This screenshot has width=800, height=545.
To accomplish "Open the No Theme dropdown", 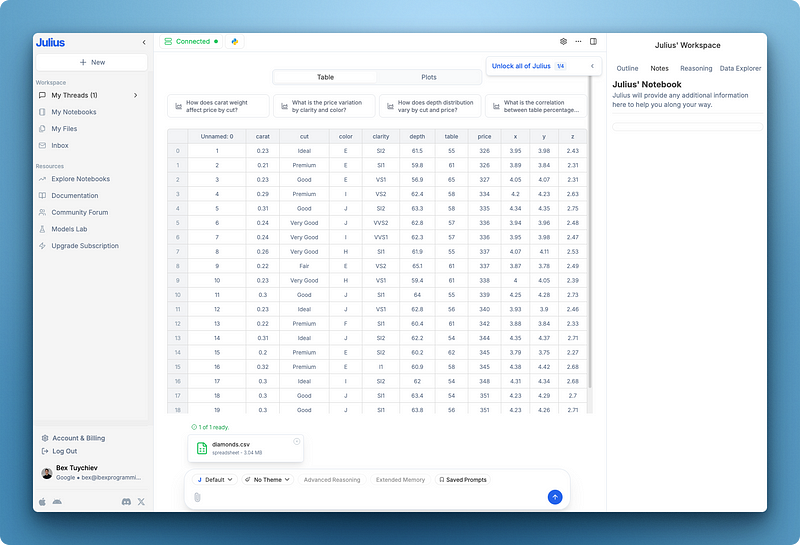I will (268, 480).
